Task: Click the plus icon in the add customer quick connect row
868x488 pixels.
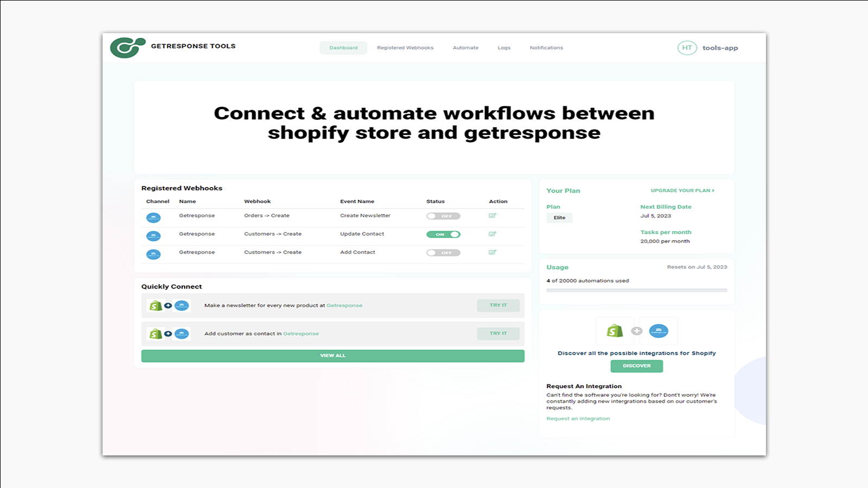Action: click(x=168, y=334)
